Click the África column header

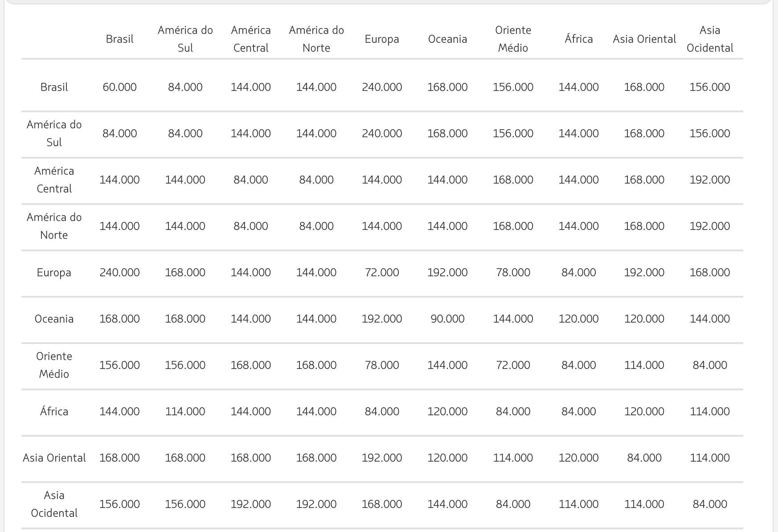[x=578, y=39]
